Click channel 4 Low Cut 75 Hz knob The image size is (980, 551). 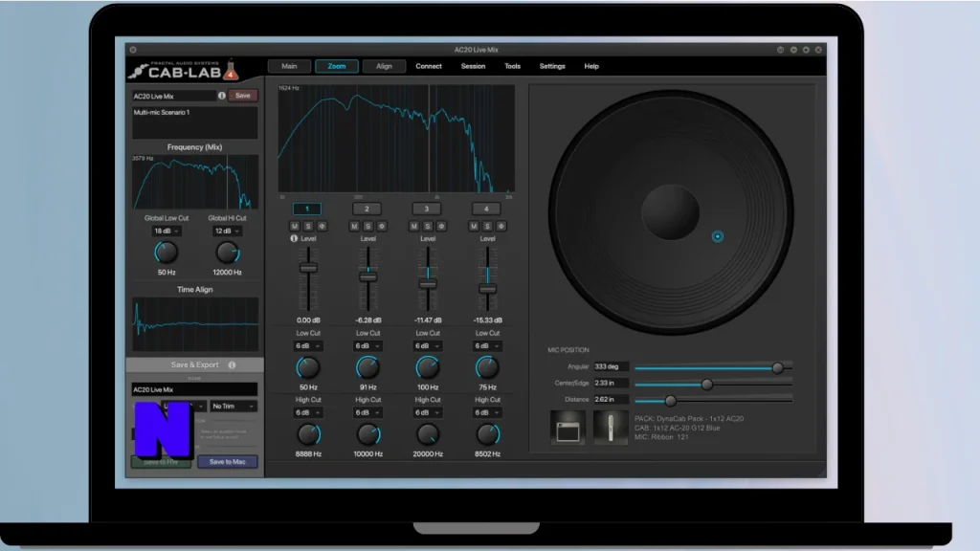pyautogui.click(x=487, y=367)
